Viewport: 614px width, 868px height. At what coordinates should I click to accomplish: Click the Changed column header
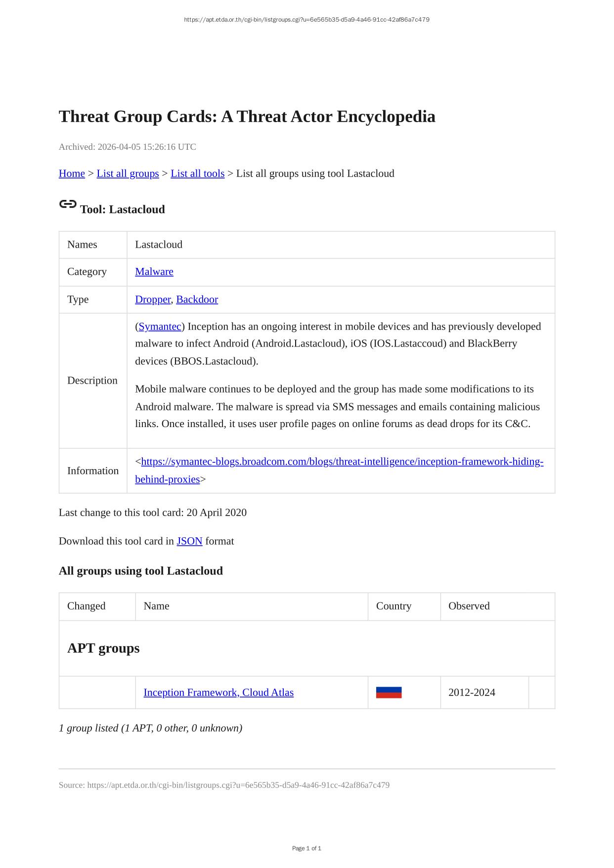pyautogui.click(x=86, y=606)
